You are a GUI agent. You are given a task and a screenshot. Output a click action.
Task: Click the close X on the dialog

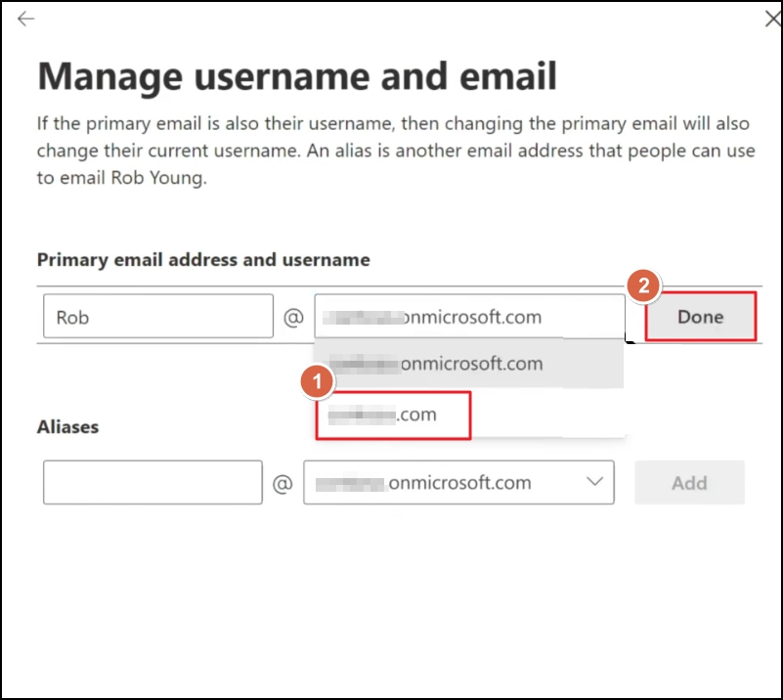point(771,19)
